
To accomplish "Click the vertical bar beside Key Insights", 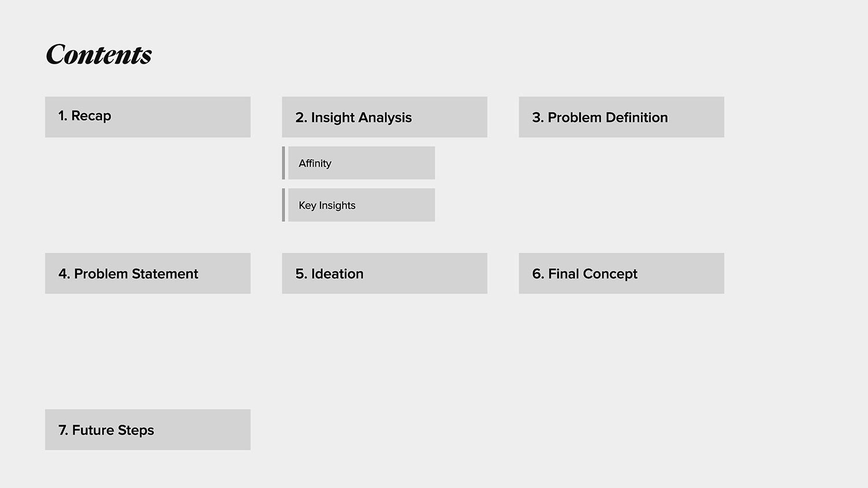I will coord(284,205).
